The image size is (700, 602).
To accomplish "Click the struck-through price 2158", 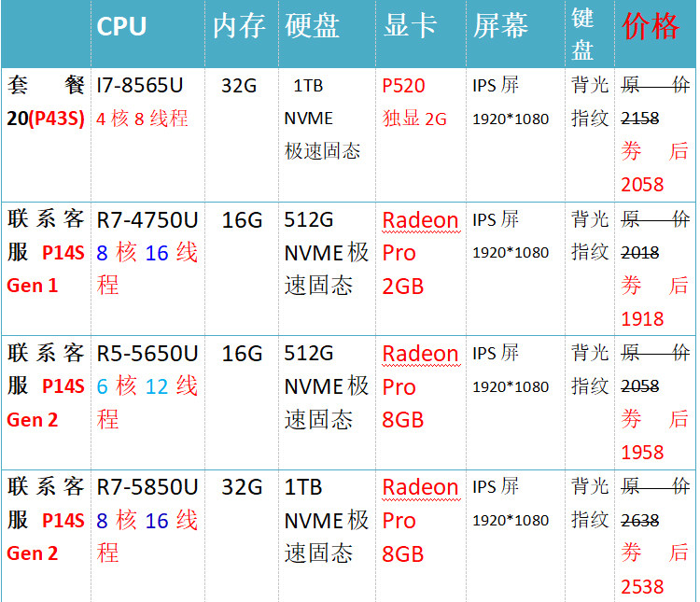I will tap(640, 119).
